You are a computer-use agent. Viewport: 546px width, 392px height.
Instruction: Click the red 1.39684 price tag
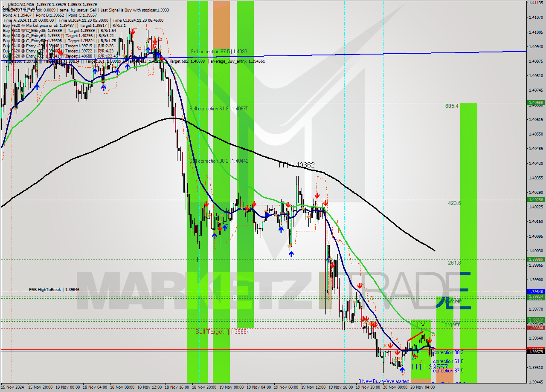536,328
